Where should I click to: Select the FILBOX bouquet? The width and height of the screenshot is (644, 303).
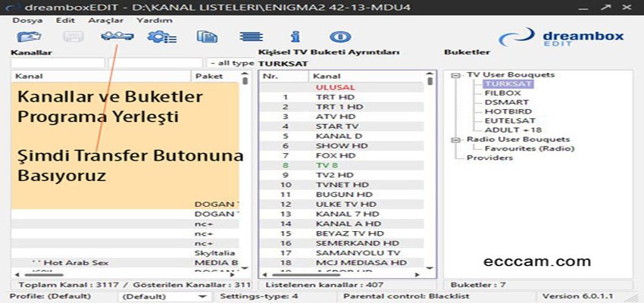(x=503, y=93)
